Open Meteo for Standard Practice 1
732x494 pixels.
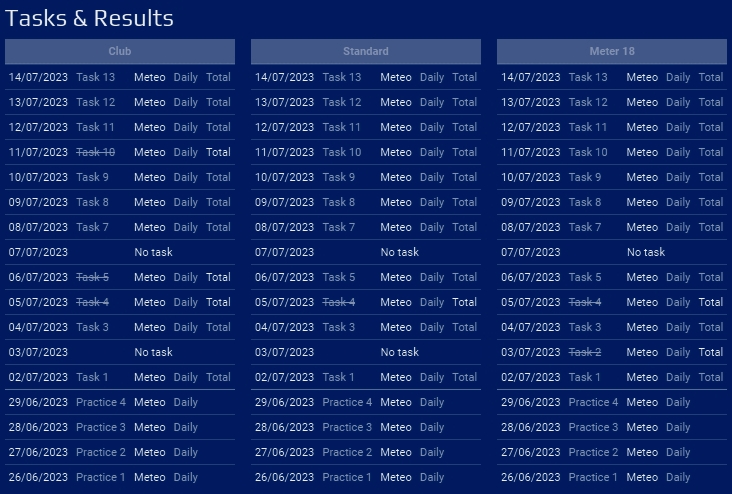click(396, 477)
